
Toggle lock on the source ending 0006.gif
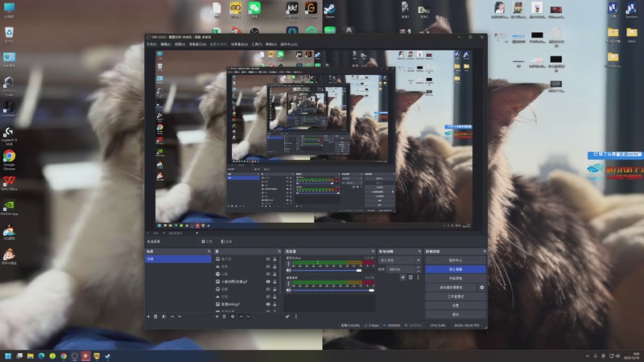tap(275, 304)
